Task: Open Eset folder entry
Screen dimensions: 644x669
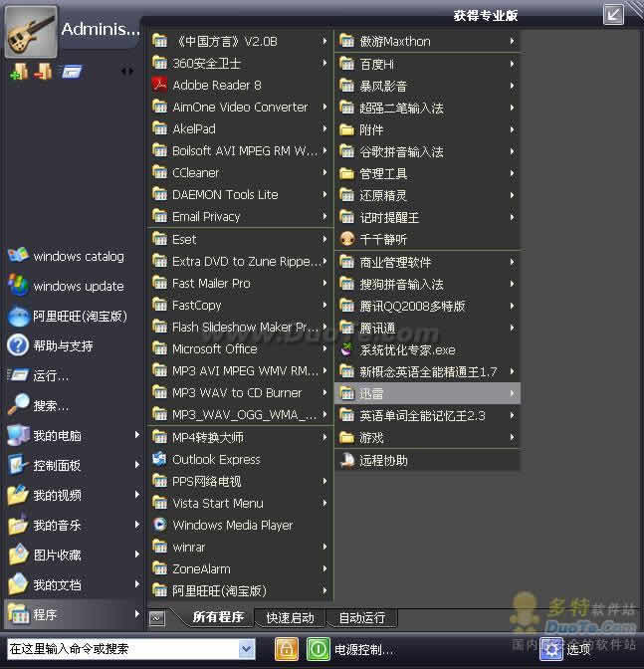Action: click(240, 239)
